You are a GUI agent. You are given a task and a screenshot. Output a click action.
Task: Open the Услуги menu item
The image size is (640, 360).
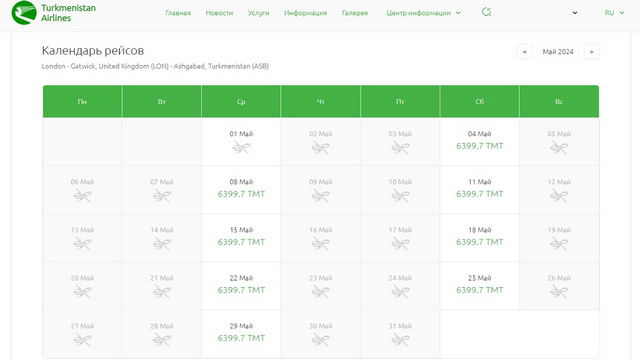(258, 13)
